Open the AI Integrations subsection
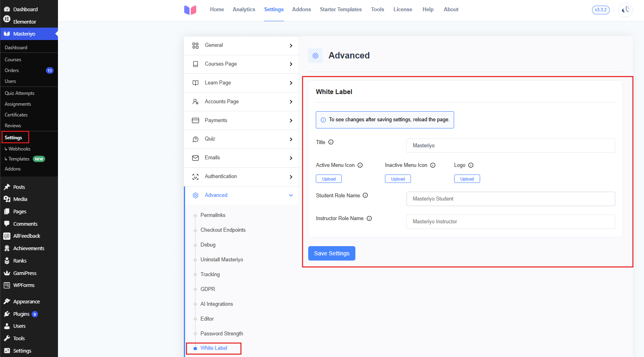This screenshot has height=357, width=644. (217, 304)
